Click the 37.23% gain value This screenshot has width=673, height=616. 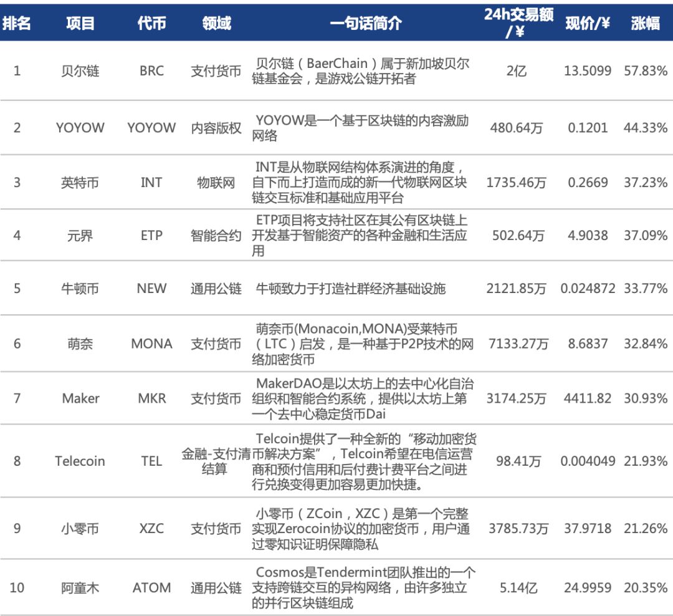(646, 183)
